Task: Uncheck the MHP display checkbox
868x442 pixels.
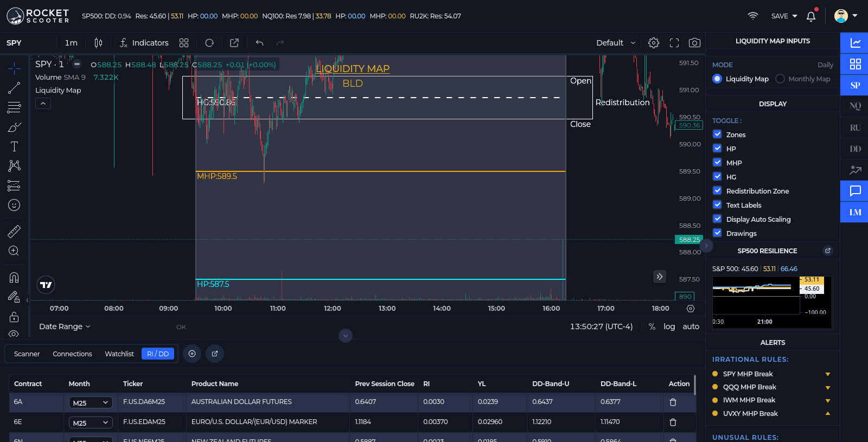Action: pyautogui.click(x=717, y=162)
